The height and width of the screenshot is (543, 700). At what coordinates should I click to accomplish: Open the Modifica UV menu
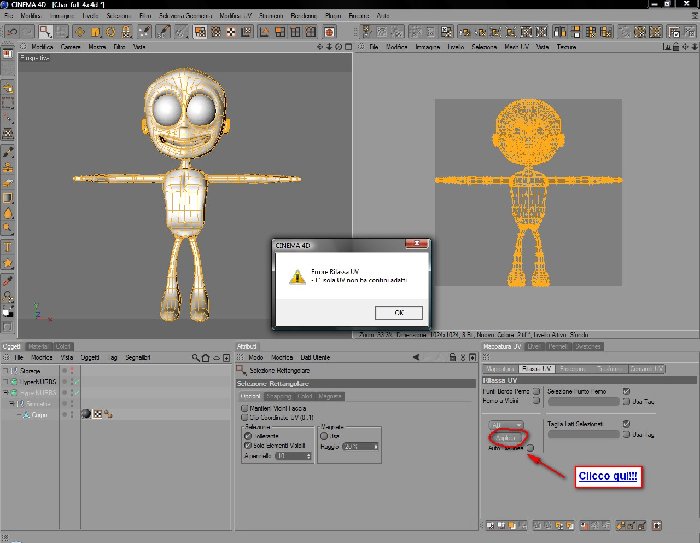[236, 16]
